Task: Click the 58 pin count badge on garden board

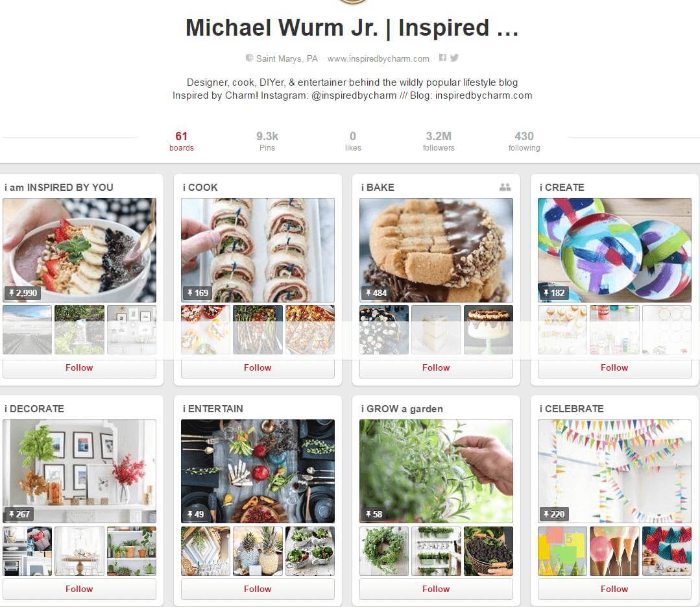Action: coord(374,514)
